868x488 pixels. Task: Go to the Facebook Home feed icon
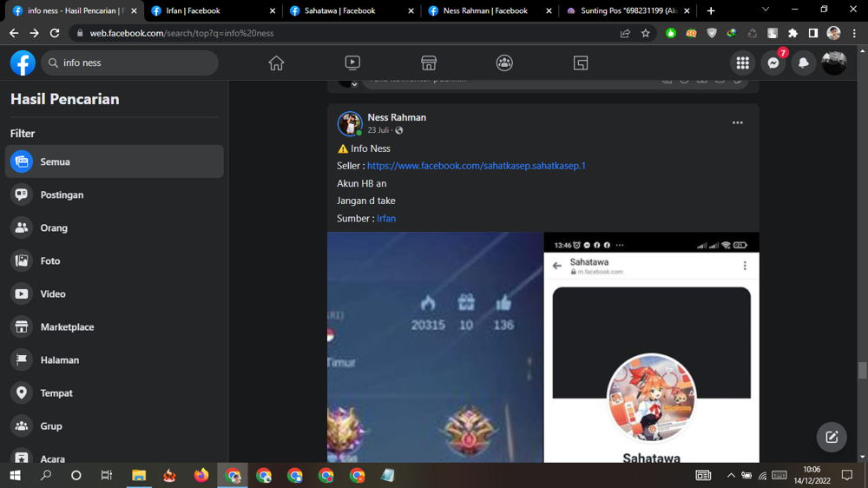click(x=276, y=63)
